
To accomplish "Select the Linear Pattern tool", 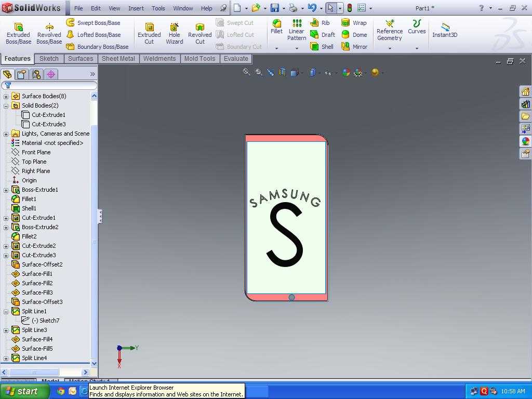I will click(297, 30).
